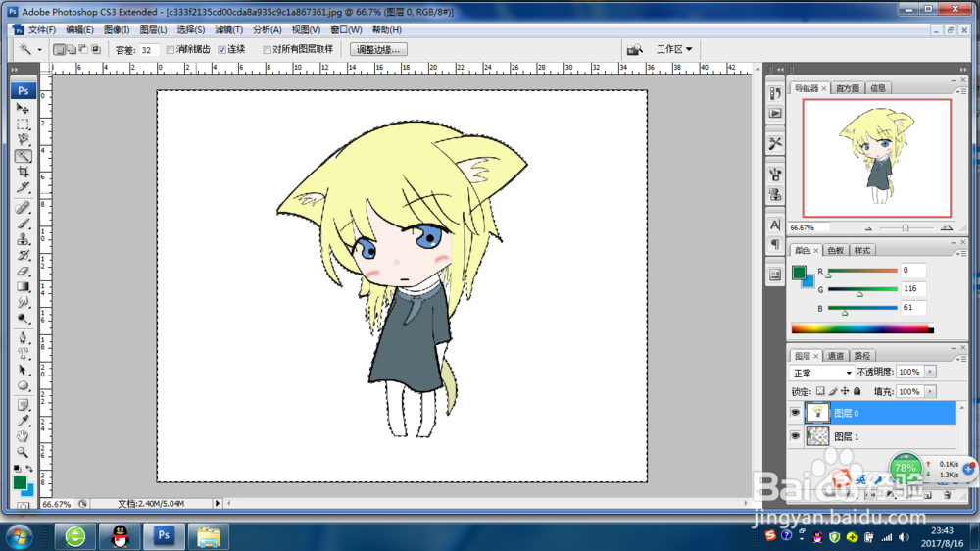This screenshot has width=980, height=551.
Task: Select the Dodge tool
Action: click(x=24, y=319)
